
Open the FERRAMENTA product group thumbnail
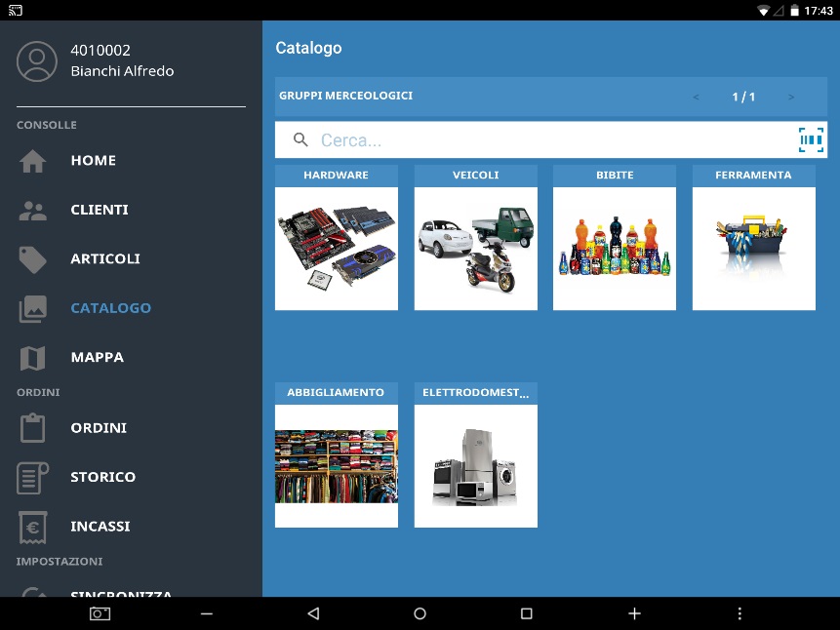click(754, 249)
